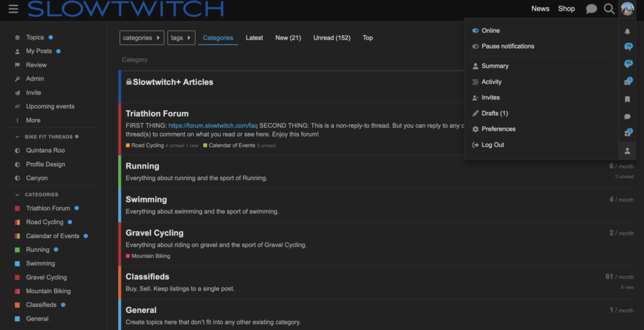Click the Slowtwitch logo

point(126,9)
